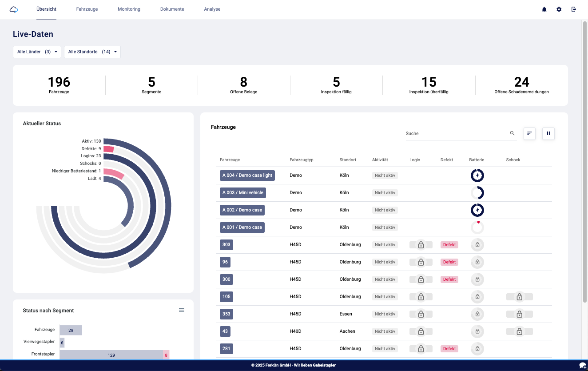Click the logout icon

(574, 9)
